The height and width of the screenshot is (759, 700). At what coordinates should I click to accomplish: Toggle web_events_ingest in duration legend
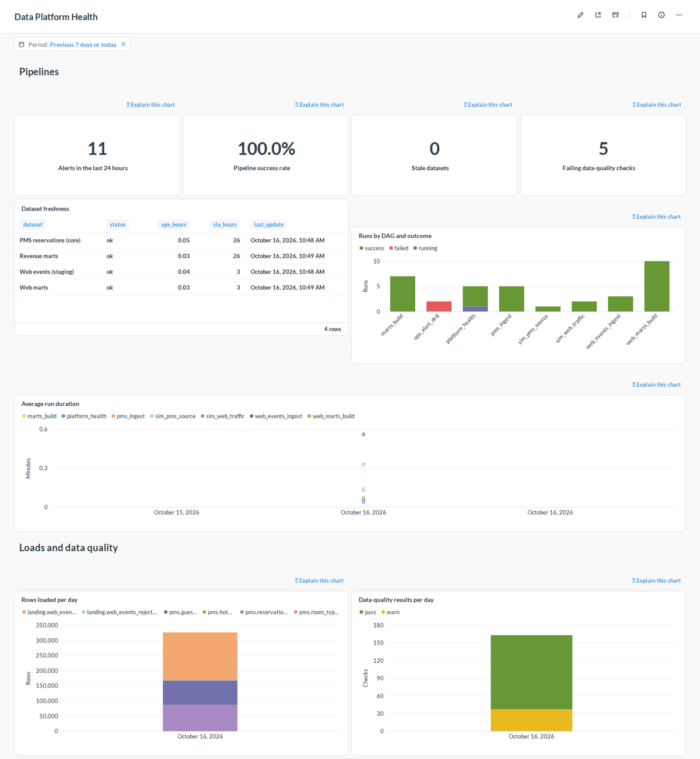tap(276, 417)
